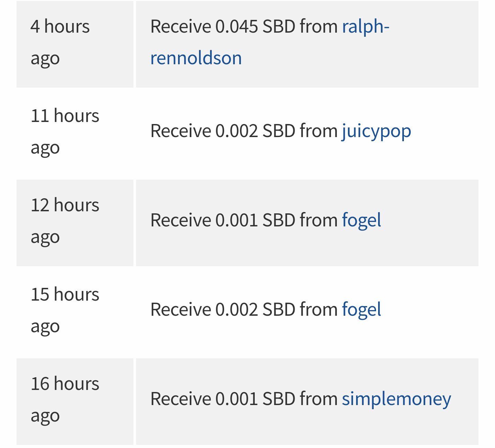Open the simplemoney profile link

pyautogui.click(x=396, y=399)
